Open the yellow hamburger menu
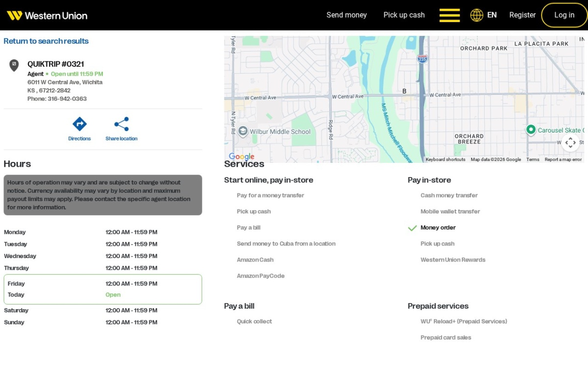Screen dimensions: 588x368 click(x=449, y=15)
